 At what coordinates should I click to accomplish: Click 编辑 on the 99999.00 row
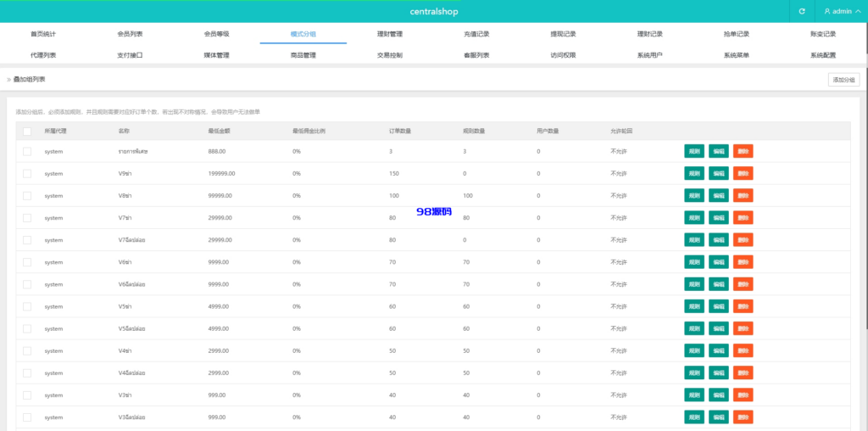tap(719, 195)
